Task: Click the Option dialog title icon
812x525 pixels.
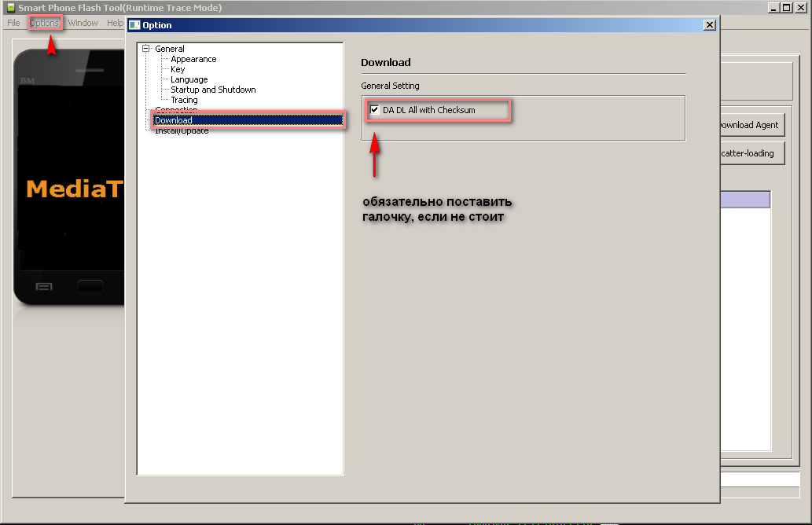Action: point(134,25)
